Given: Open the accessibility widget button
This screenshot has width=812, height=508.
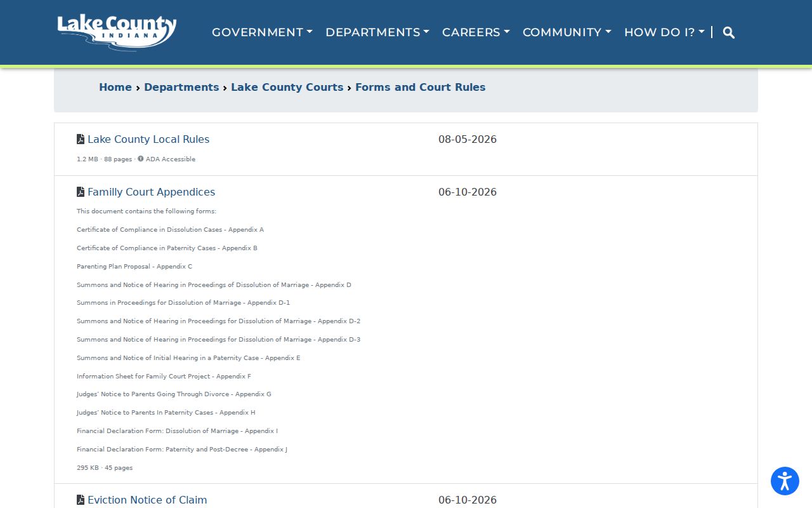Looking at the screenshot, I should 785,481.
